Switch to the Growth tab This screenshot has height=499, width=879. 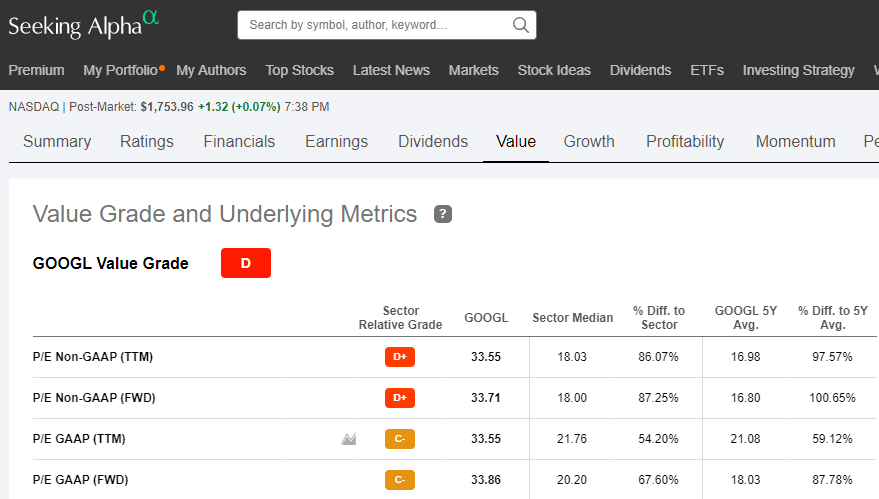pos(589,141)
